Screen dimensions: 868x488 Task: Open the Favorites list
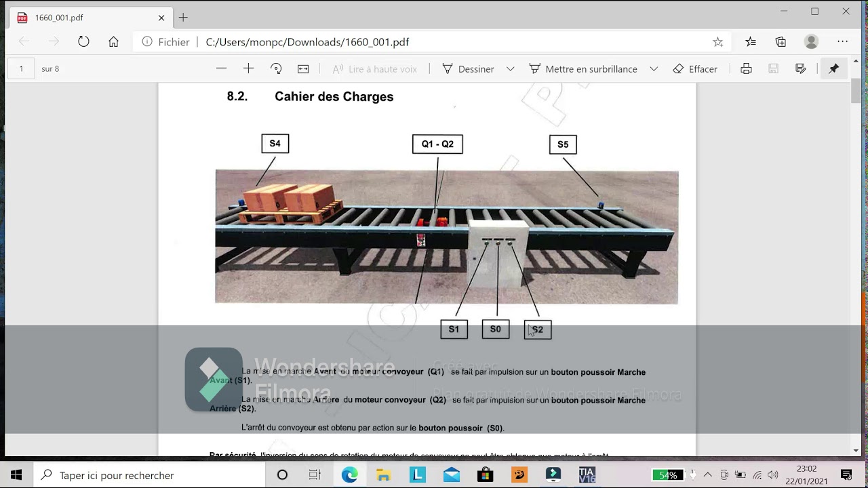[x=751, y=42]
